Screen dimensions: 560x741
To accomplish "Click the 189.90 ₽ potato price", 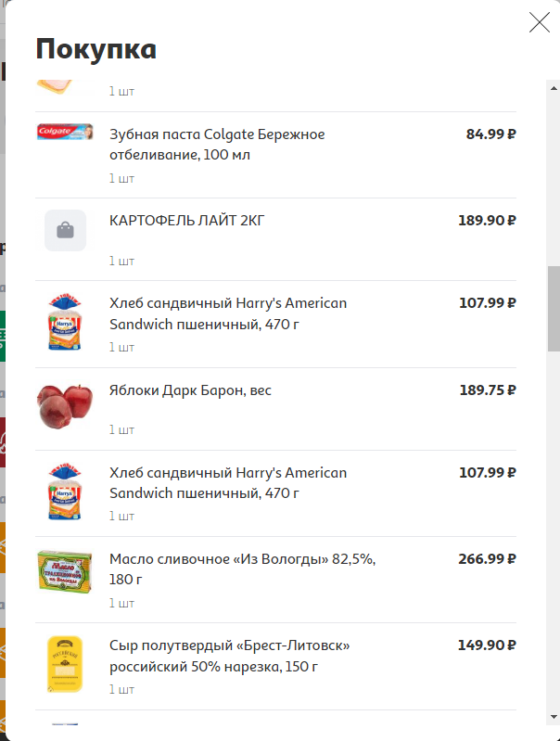I will [487, 221].
